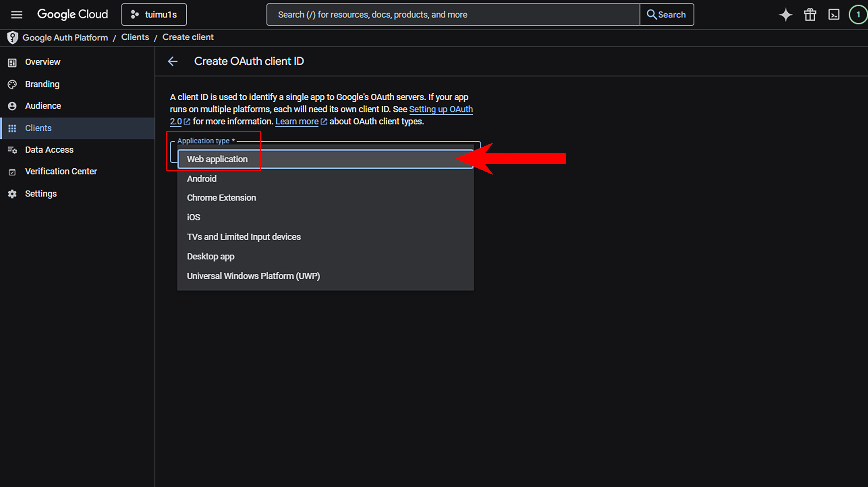Viewport: 868px width, 487px height.
Task: Click the Search button
Action: coord(666,14)
